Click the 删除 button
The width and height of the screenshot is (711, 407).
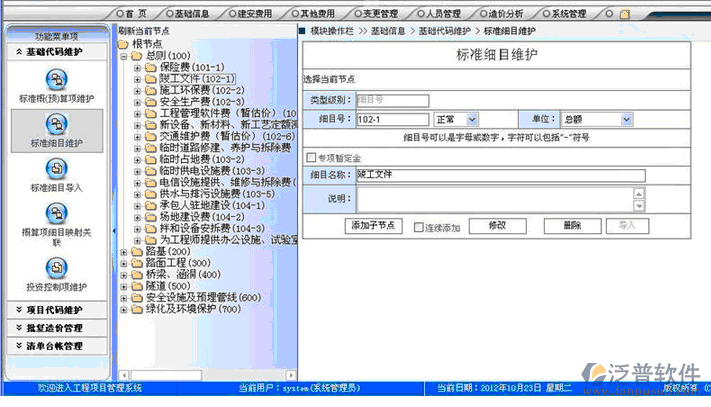573,226
